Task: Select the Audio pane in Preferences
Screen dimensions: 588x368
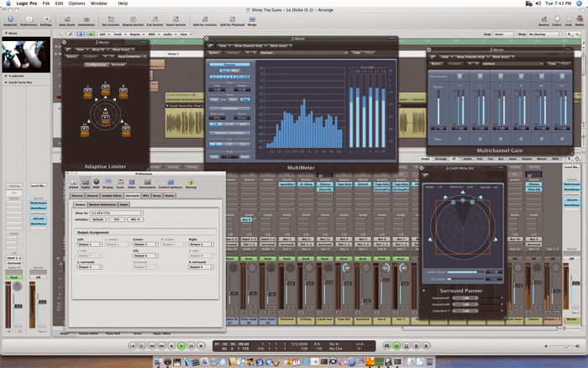Action: [x=86, y=183]
